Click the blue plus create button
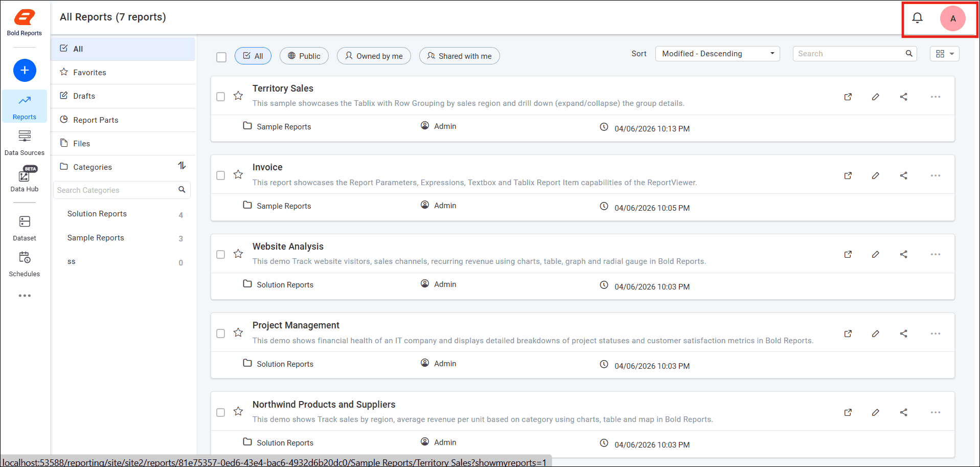The height and width of the screenshot is (467, 980). (25, 70)
